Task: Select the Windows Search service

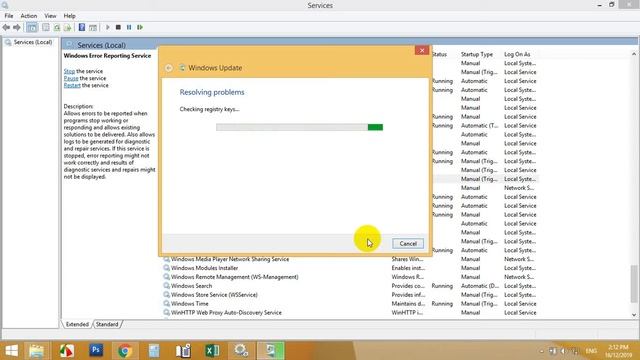Action: pos(191,286)
